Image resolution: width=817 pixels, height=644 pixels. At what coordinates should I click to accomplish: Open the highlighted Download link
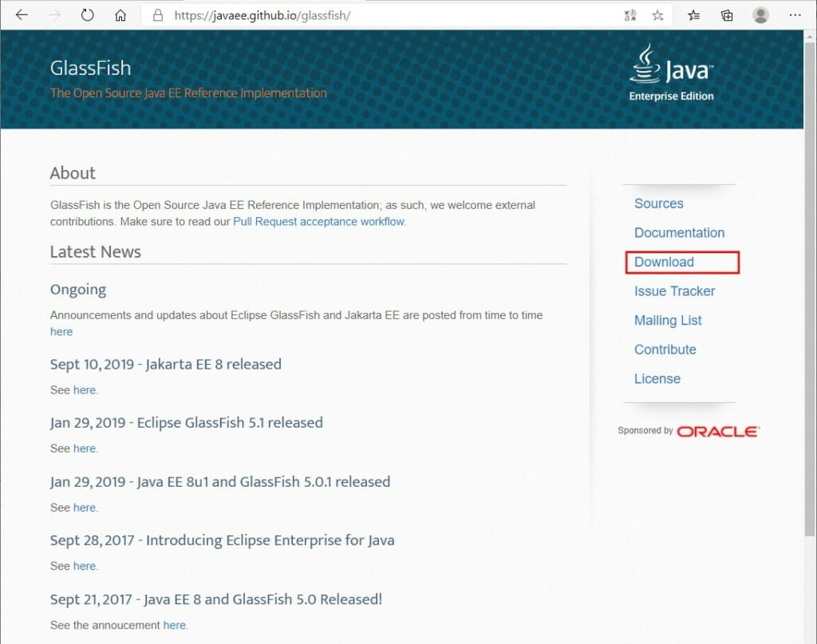pos(664,262)
